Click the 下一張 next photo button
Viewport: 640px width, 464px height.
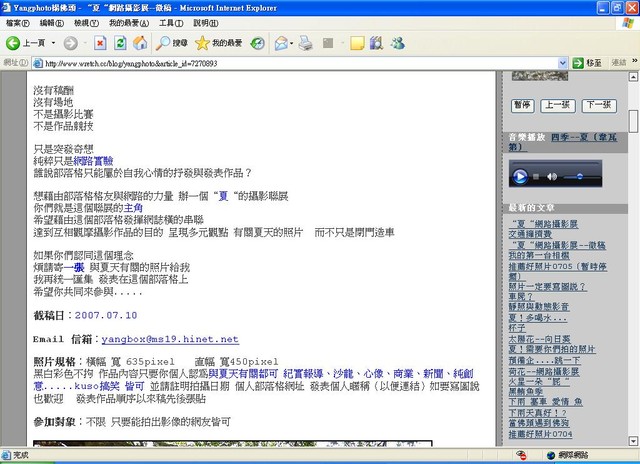599,105
